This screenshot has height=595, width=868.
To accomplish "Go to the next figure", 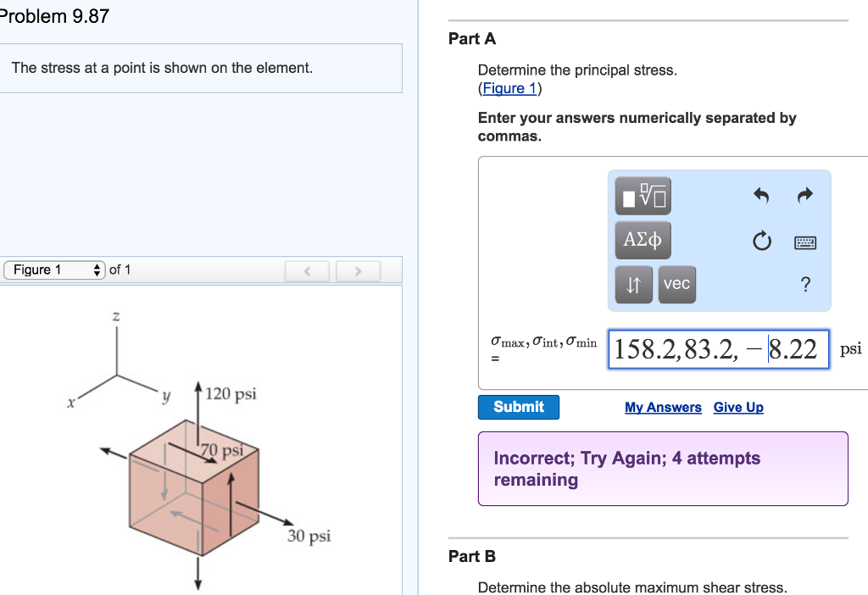I will pos(358,270).
